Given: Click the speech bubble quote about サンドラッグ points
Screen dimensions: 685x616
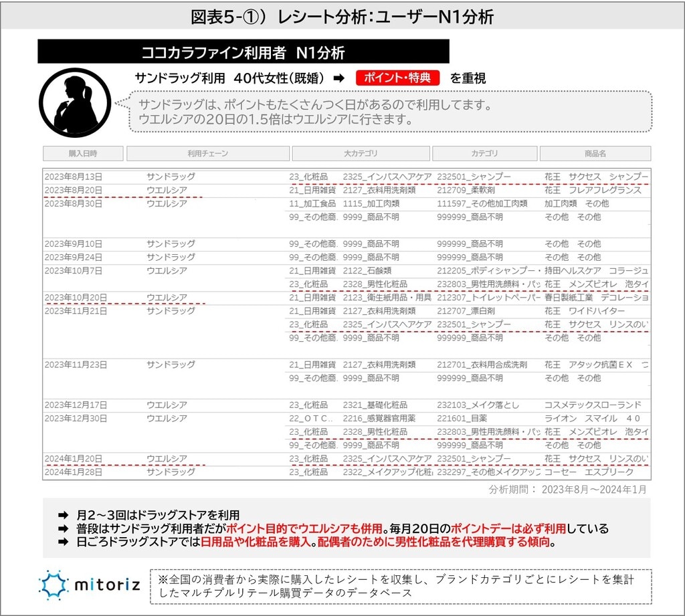Looking at the screenshot, I should tap(391, 112).
